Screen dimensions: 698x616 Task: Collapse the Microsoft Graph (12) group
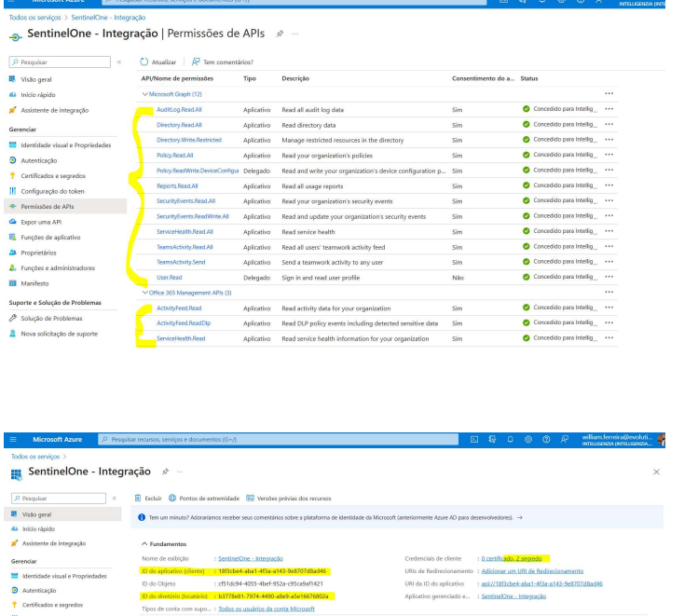(x=144, y=94)
